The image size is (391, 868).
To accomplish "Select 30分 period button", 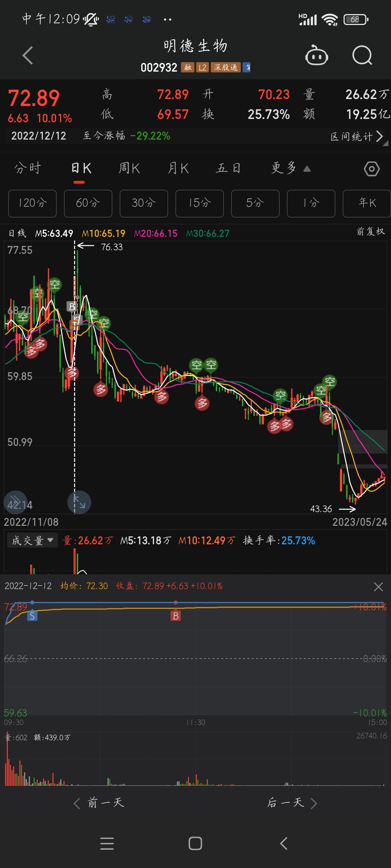I will point(144,203).
